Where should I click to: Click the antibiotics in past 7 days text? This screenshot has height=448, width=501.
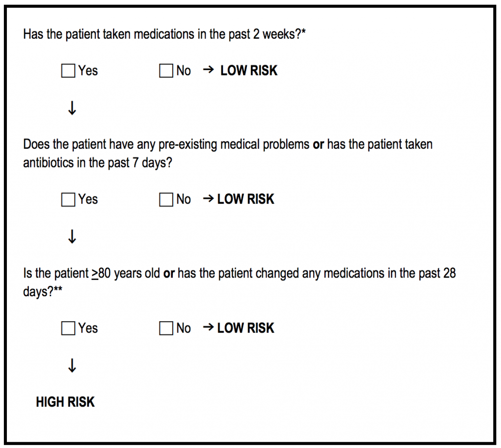98,163
